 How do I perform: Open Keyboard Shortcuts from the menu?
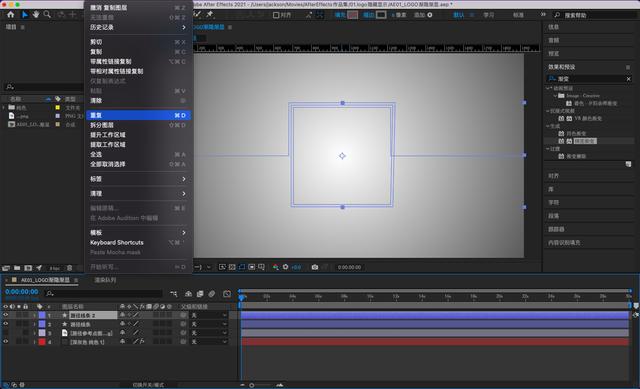[x=138, y=242]
